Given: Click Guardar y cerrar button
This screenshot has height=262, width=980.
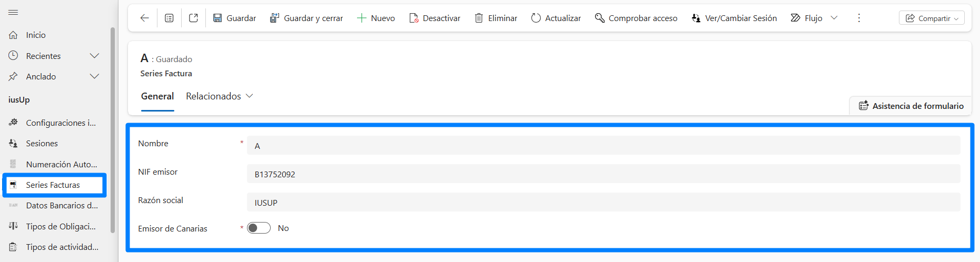Looking at the screenshot, I should click(x=306, y=18).
